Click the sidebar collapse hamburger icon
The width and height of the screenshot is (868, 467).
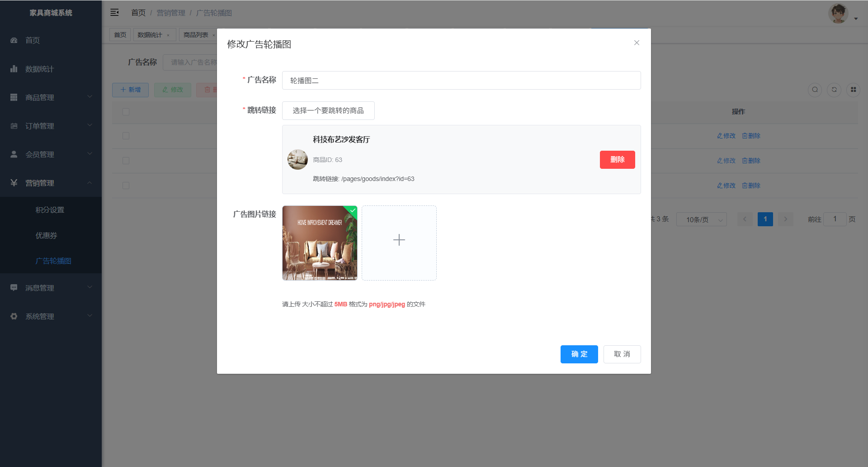[x=114, y=13]
